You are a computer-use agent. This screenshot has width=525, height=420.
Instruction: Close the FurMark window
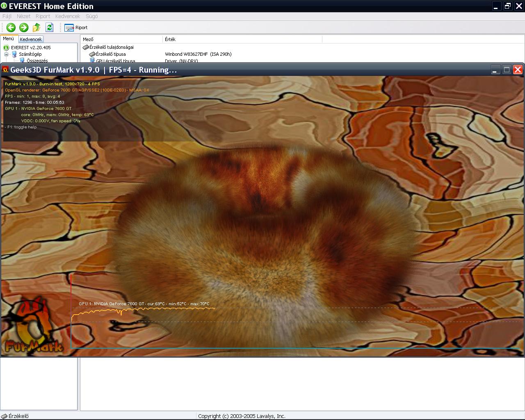[x=518, y=70]
